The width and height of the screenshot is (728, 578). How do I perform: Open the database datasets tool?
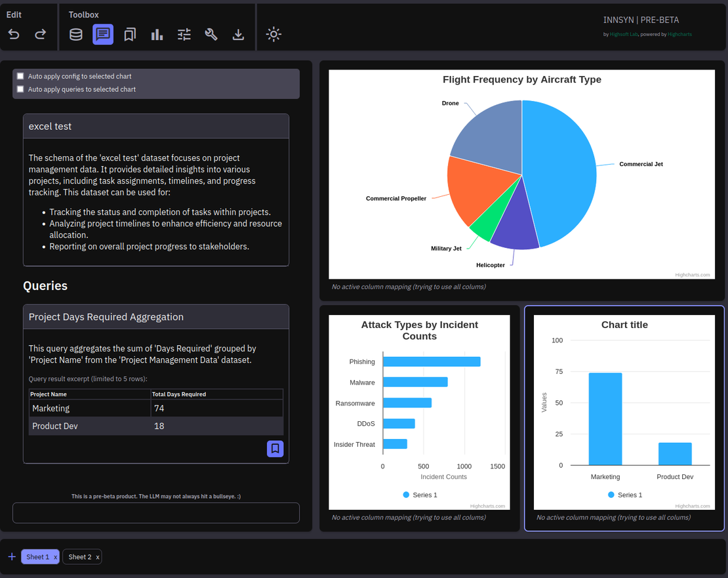[x=76, y=35]
